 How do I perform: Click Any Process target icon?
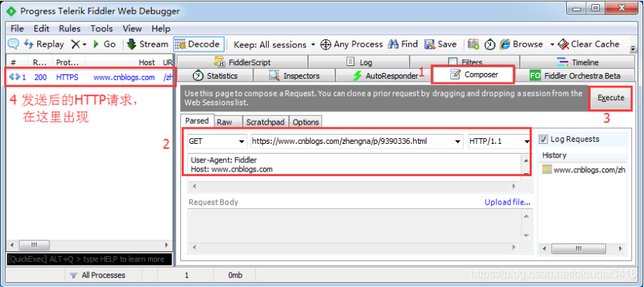pyautogui.click(x=351, y=44)
